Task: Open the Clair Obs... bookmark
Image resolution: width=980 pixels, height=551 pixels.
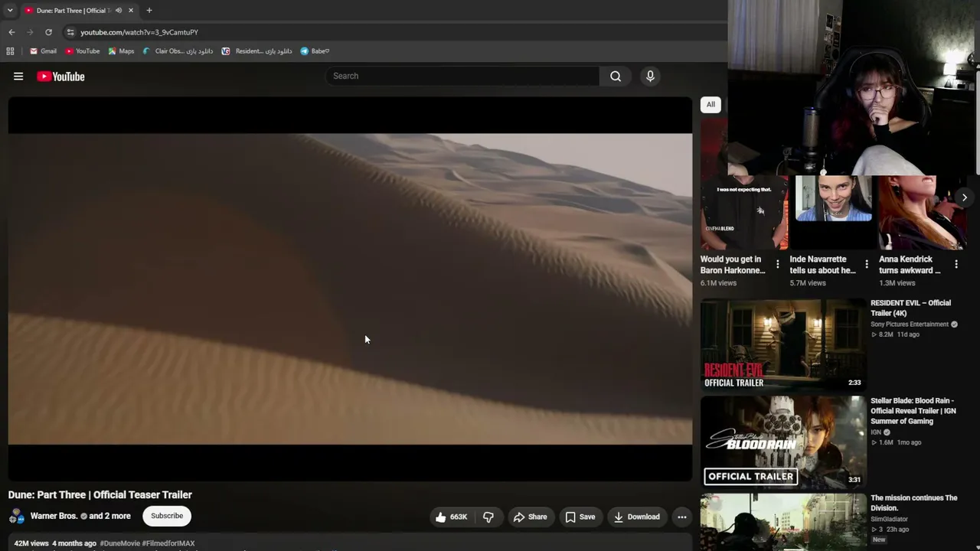Action: pos(178,51)
